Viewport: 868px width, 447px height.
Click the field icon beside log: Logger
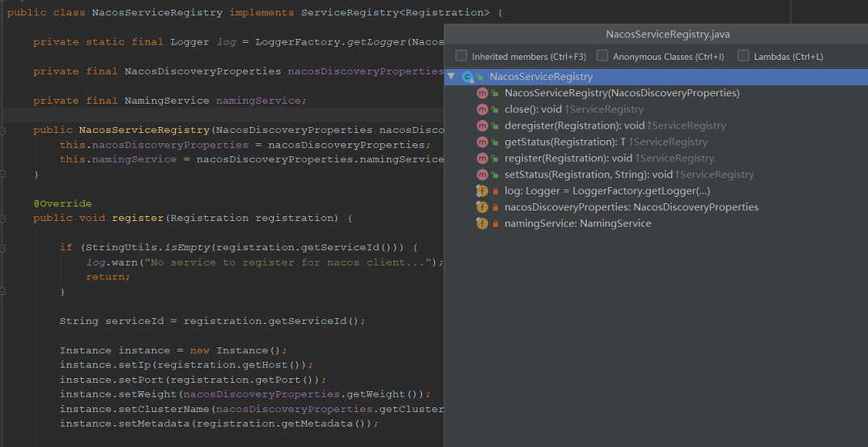point(482,191)
